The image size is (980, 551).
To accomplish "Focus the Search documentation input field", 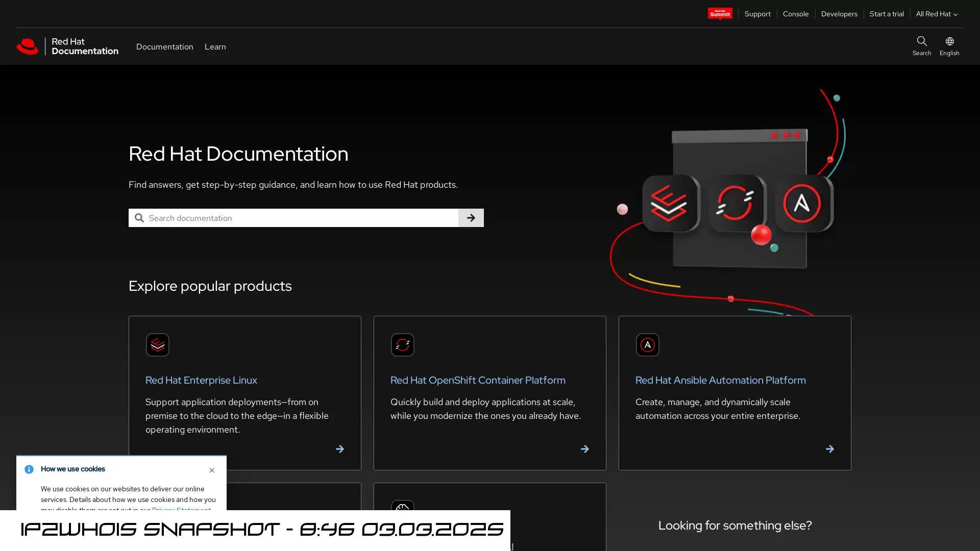I will 293,218.
